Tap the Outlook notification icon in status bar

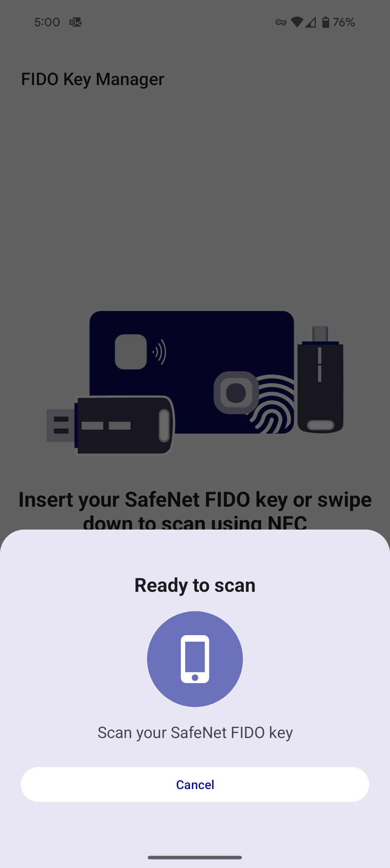[x=75, y=22]
